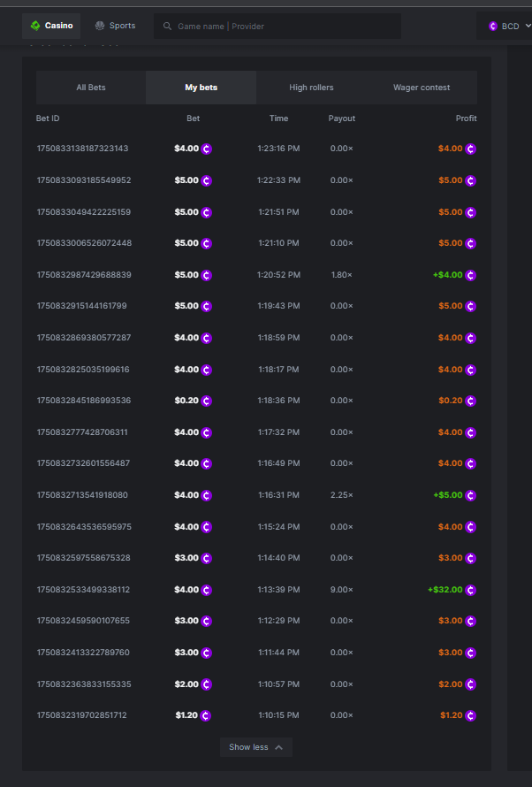Focus the Game name search field
Screen dimensions: 532x787
click(x=283, y=27)
